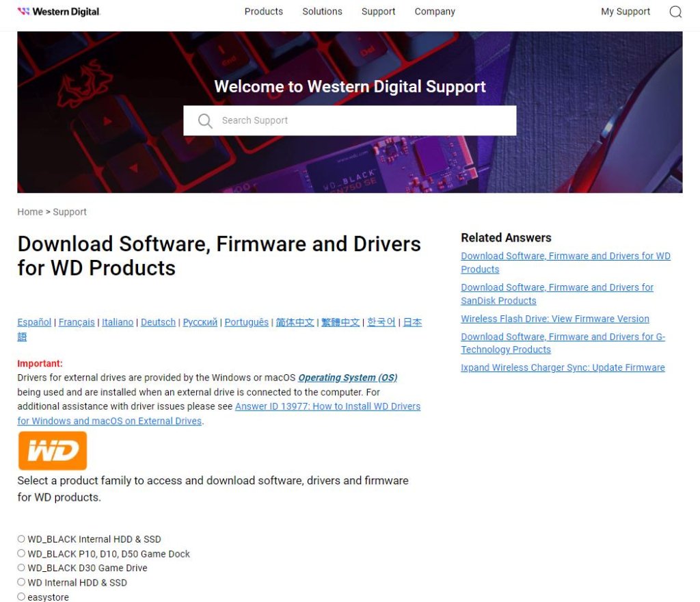Pick the WD Internal HDD & SSD option
The image size is (700, 602).
point(21,582)
